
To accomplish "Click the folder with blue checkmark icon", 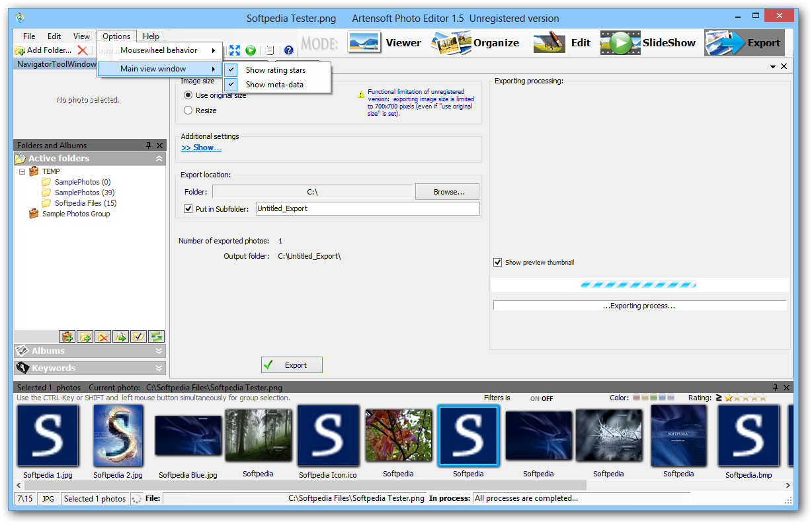I will [138, 337].
